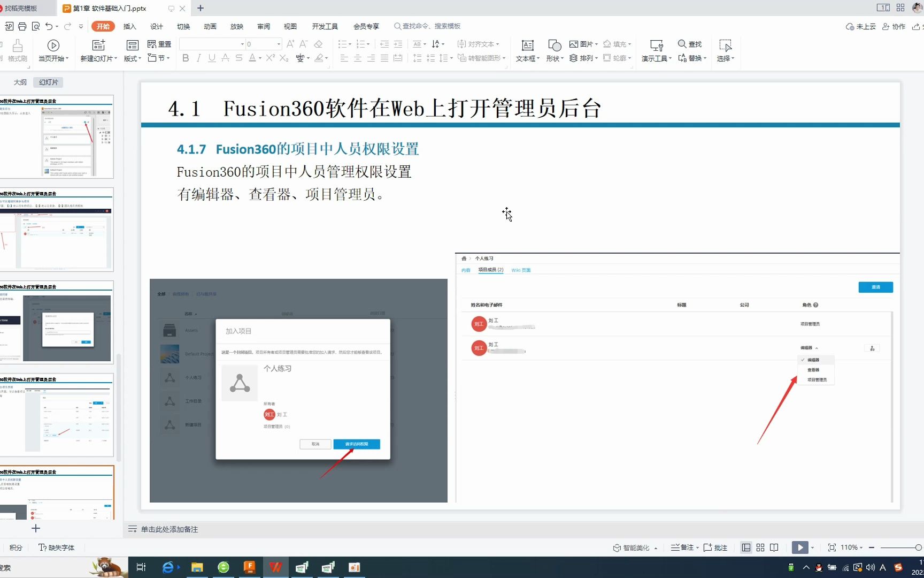Image resolution: width=924 pixels, height=578 pixels.
Task: Clear formatting eraser icon
Action: coord(318,44)
